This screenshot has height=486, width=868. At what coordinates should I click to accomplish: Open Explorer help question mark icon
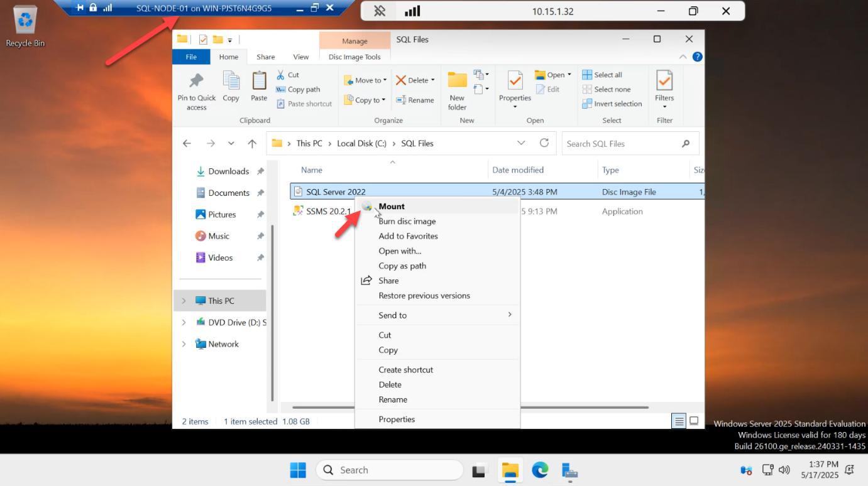(x=697, y=57)
